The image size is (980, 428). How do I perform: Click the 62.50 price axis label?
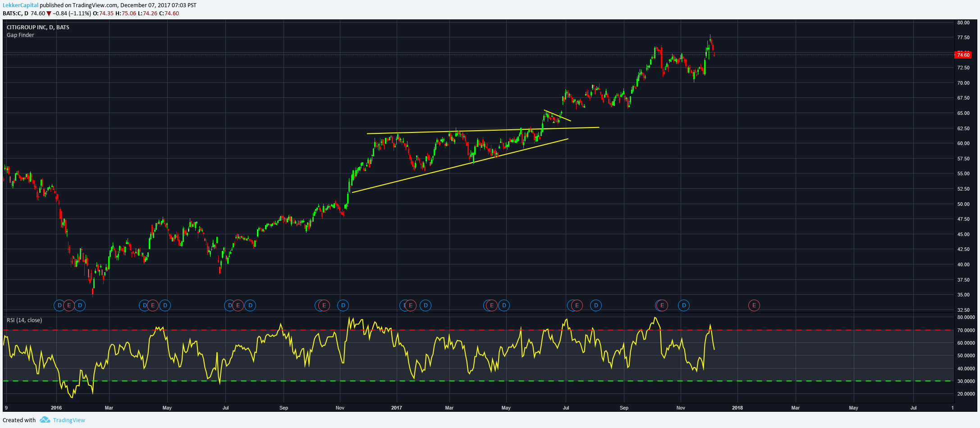(963, 128)
